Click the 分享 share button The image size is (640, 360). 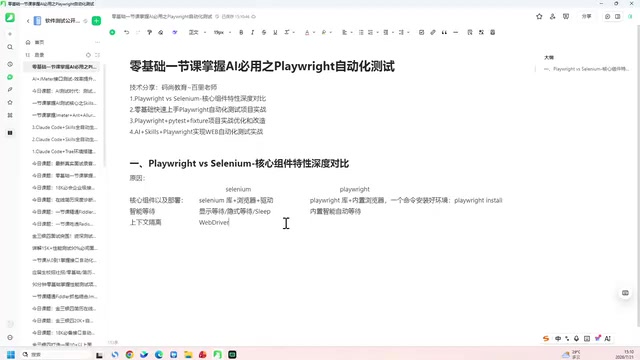click(x=587, y=16)
